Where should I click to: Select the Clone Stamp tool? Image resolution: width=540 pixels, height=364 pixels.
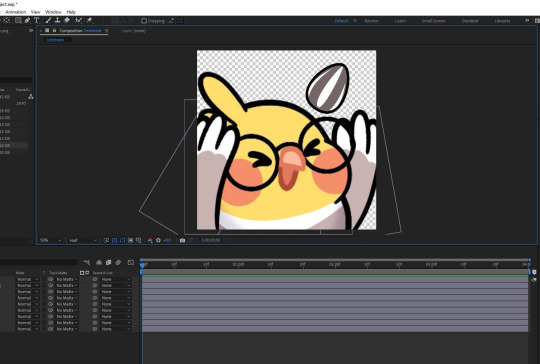(x=57, y=21)
